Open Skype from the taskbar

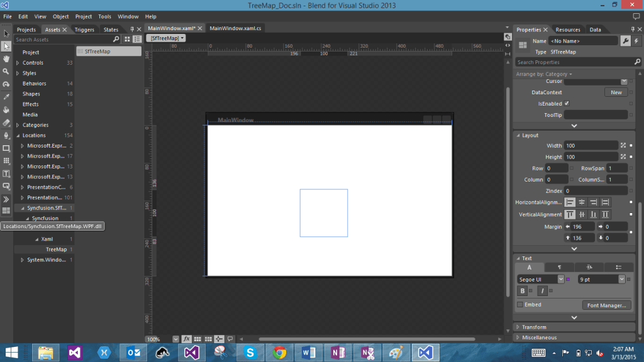coord(250,353)
